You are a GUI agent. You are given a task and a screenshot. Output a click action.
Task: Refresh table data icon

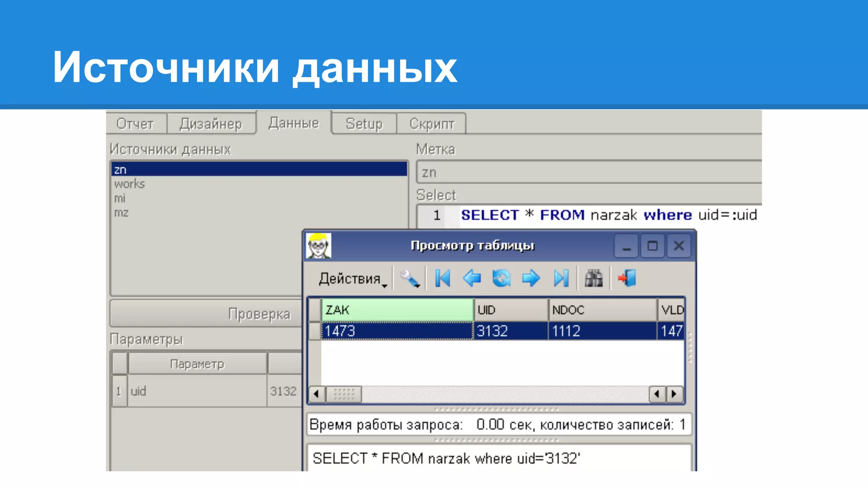[501, 279]
